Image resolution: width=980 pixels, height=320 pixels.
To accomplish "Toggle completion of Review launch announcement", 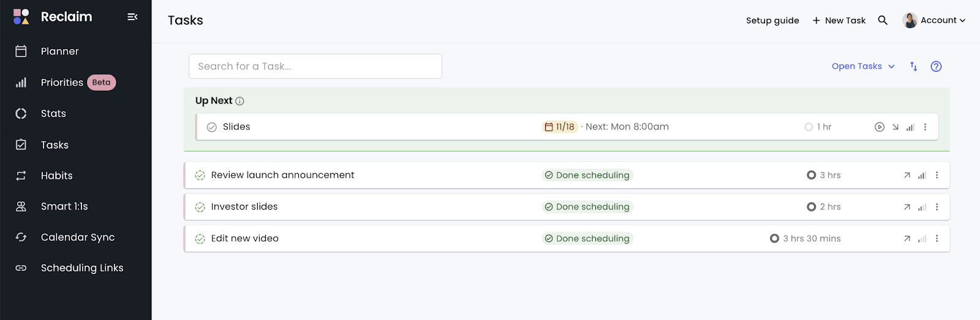I will coord(200,175).
